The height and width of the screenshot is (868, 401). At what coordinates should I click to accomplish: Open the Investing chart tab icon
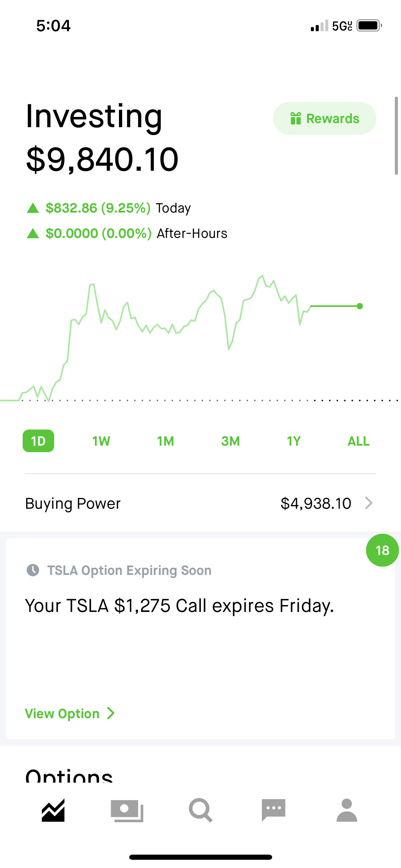(53, 810)
